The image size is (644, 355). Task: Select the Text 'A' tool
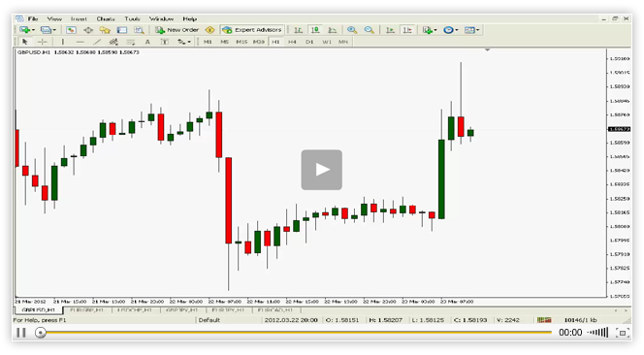pos(147,42)
